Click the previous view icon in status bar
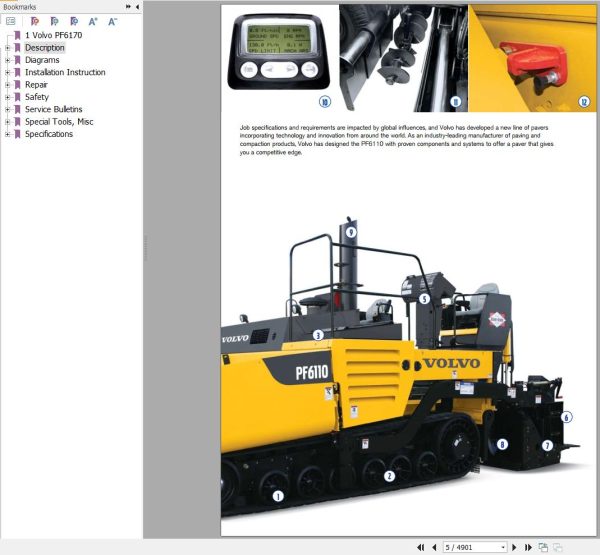Viewport: 600px width, 555px height. tap(543, 547)
